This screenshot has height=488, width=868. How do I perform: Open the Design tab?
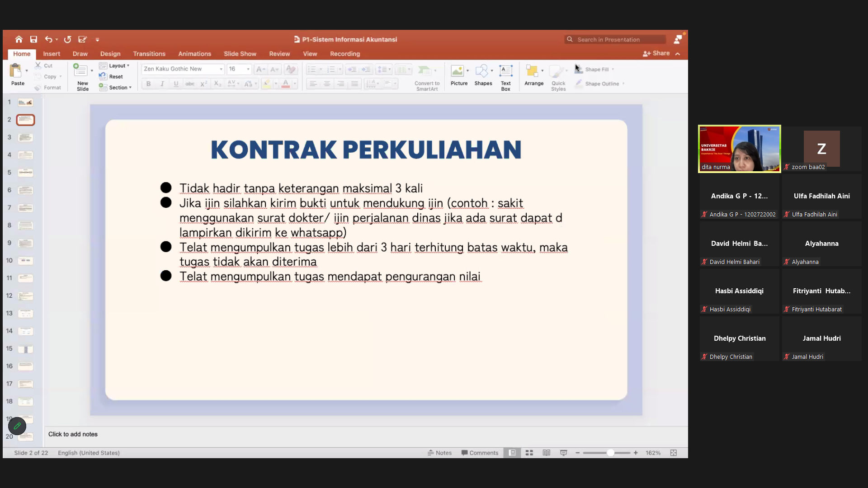point(110,54)
